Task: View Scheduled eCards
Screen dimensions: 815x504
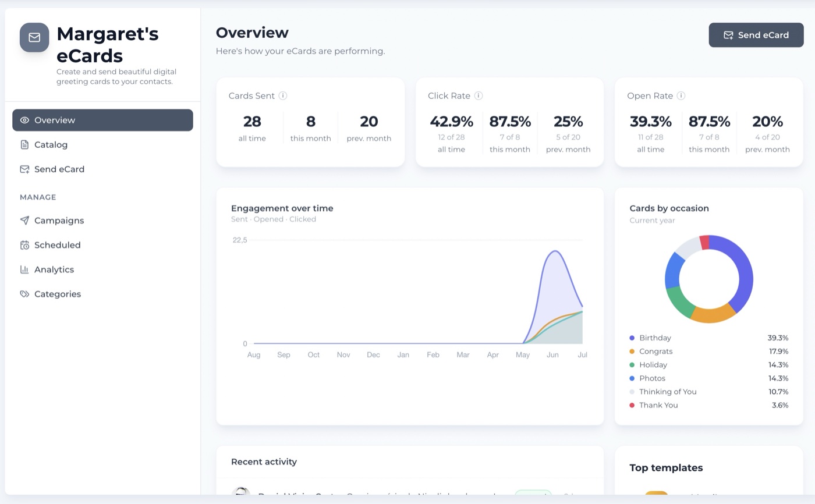Action: pos(102,245)
